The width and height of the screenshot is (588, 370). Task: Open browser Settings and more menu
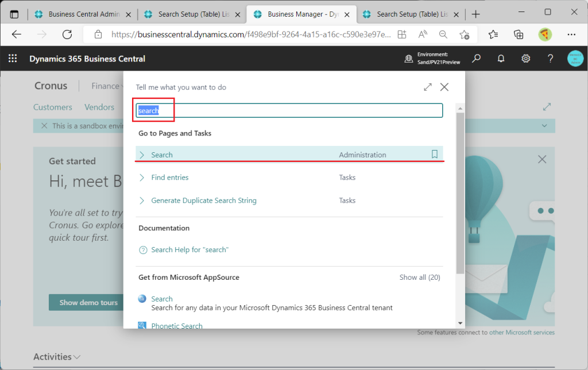[x=571, y=34]
